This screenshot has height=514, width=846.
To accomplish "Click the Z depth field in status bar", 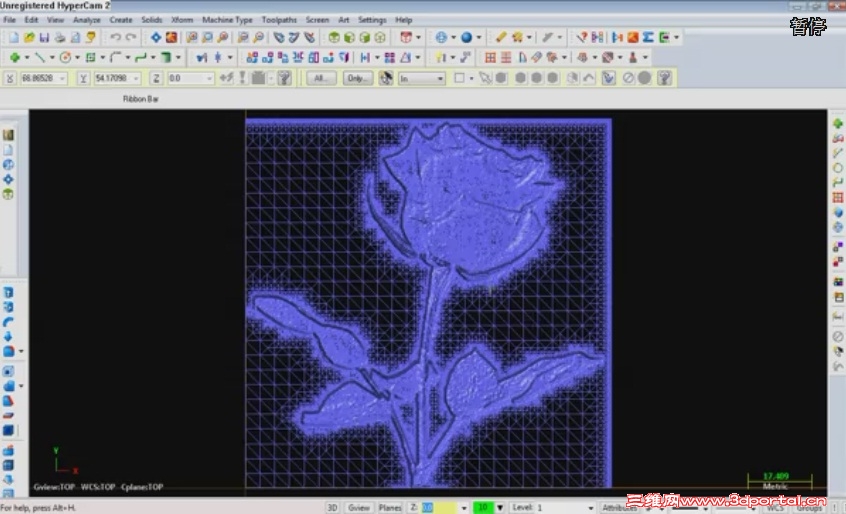I will point(439,508).
